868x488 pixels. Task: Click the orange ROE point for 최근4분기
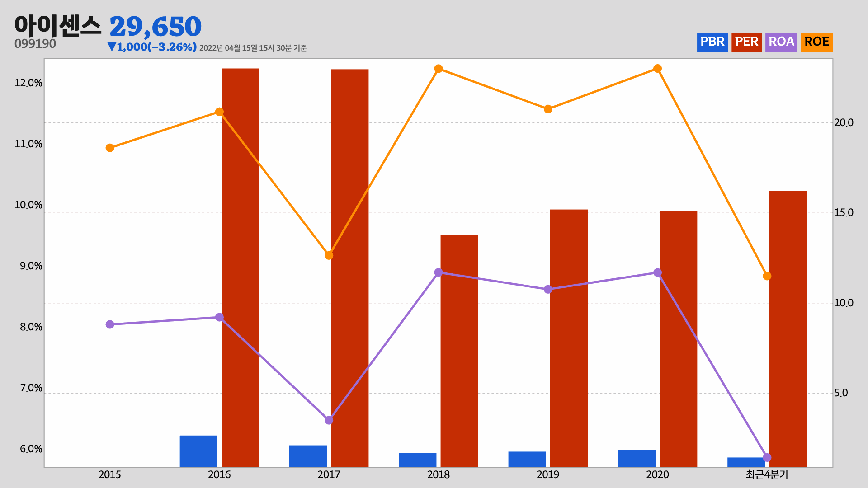tap(767, 276)
